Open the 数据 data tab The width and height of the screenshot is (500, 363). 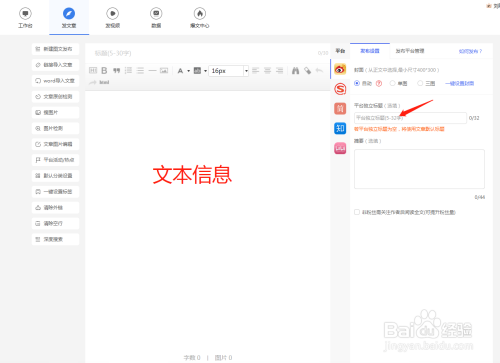156,18
